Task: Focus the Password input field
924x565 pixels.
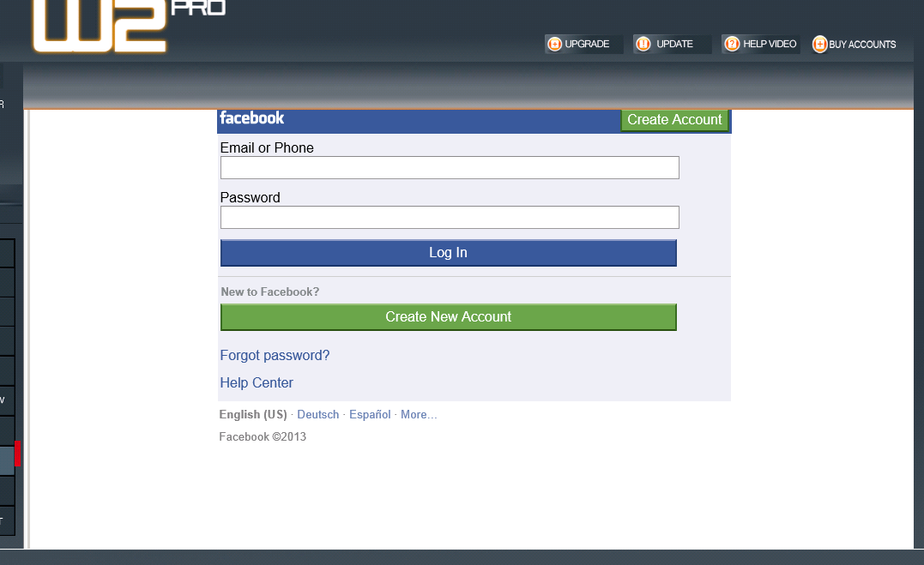Action: [450, 218]
